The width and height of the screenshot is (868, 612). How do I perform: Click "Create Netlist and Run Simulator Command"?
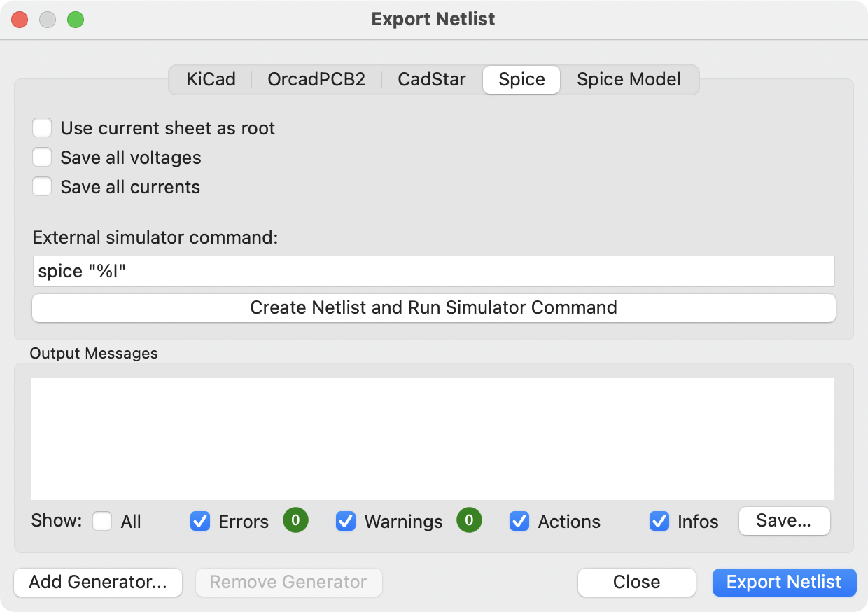point(433,307)
